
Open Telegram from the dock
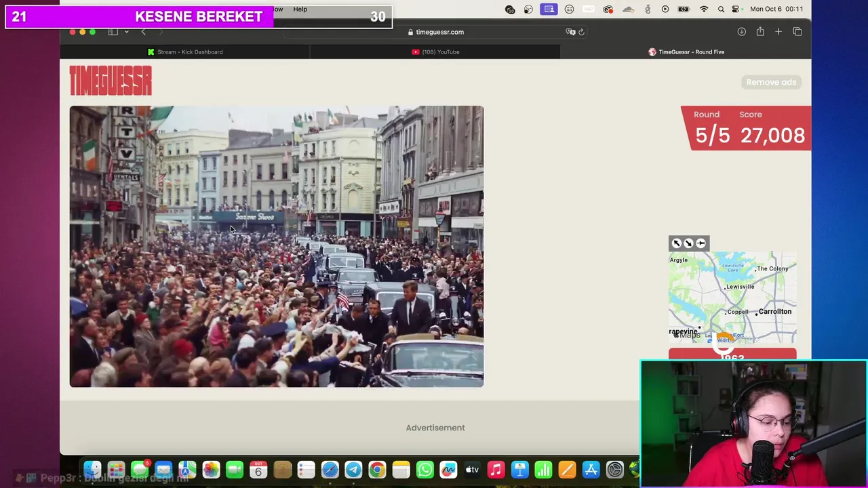tap(353, 470)
